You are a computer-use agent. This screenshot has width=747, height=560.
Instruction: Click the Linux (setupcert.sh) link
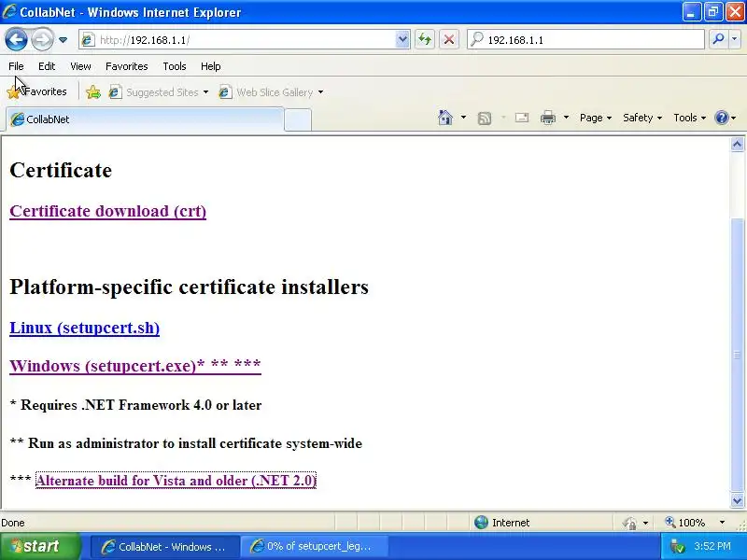click(x=85, y=328)
